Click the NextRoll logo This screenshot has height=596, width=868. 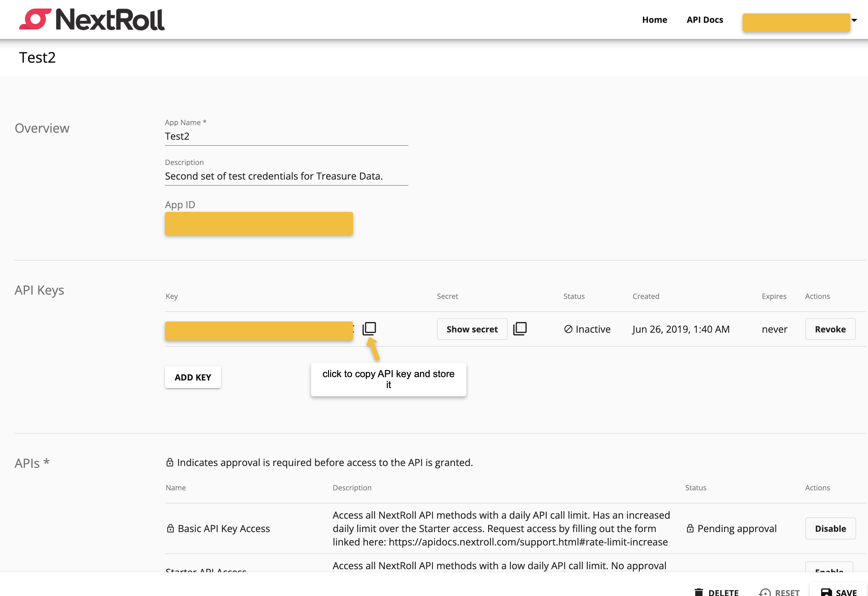(92, 19)
